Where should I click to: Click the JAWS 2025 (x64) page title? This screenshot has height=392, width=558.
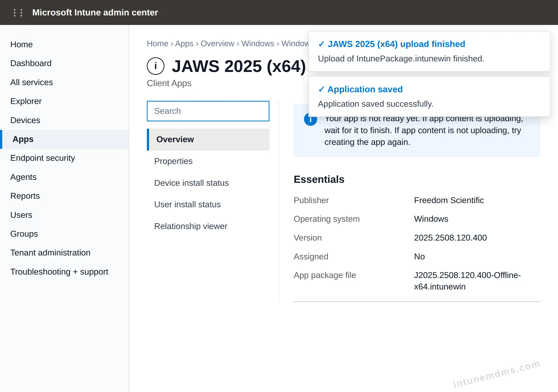tap(239, 66)
